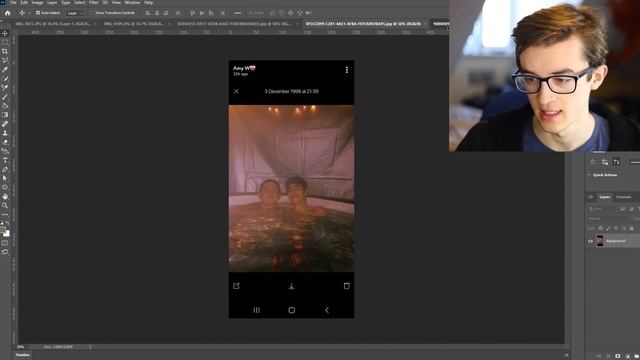Switch to the 3D panel tab
The height and width of the screenshot is (360, 640).
click(x=591, y=197)
